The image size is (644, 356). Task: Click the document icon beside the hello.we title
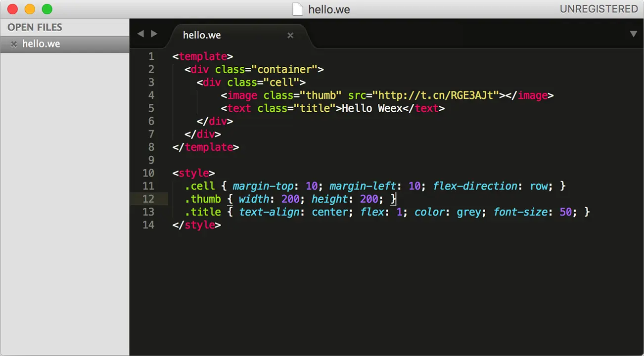(297, 9)
